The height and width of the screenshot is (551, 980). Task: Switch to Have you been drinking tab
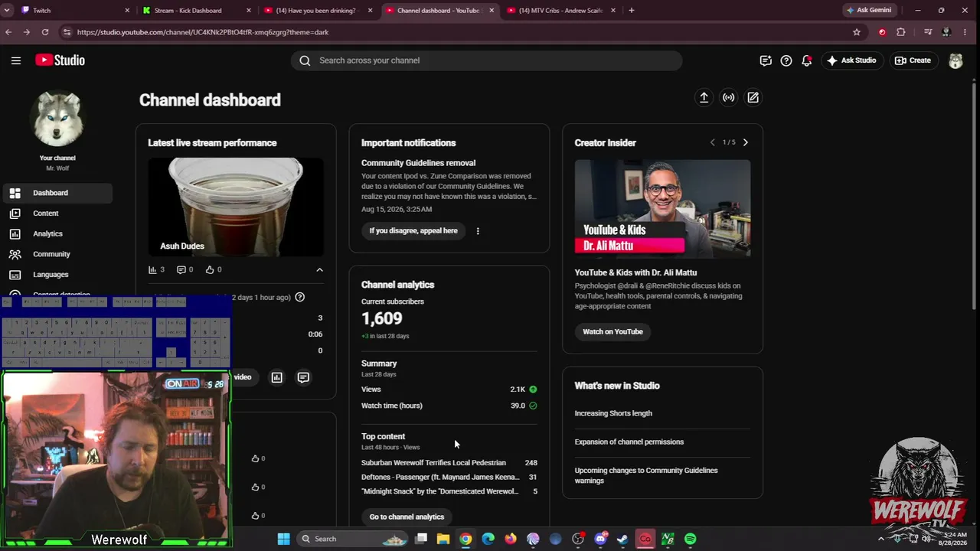coord(318,10)
